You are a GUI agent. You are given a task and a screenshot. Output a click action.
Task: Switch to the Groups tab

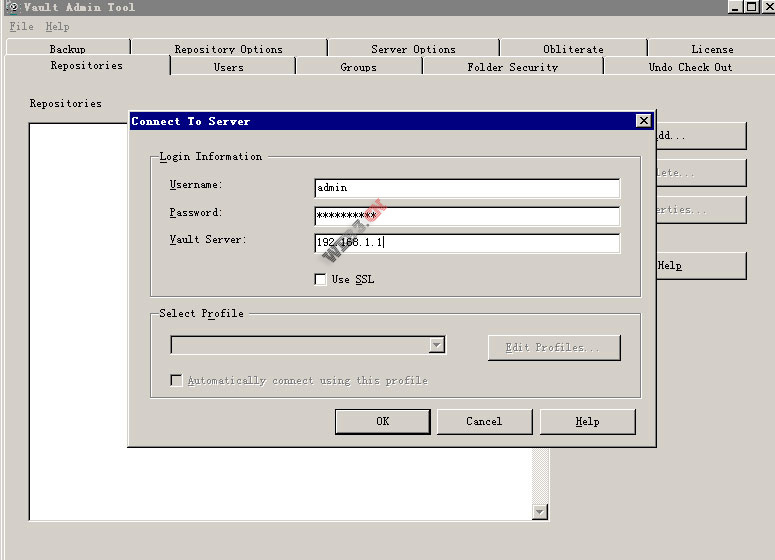(x=358, y=67)
